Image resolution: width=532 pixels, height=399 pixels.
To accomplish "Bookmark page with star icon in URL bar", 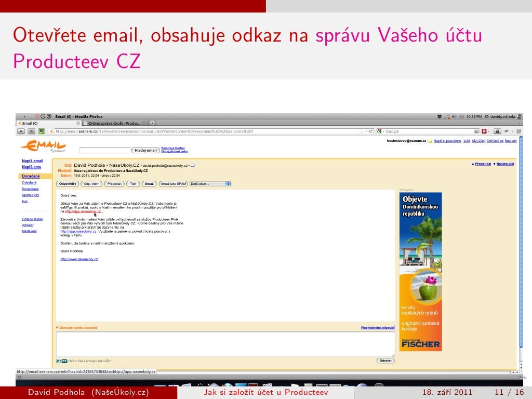I will [x=362, y=131].
